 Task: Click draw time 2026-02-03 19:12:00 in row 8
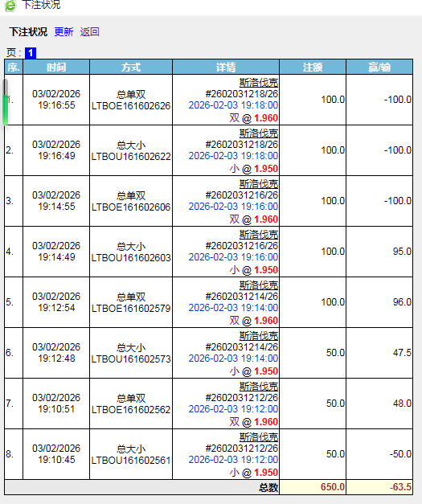coord(233,460)
